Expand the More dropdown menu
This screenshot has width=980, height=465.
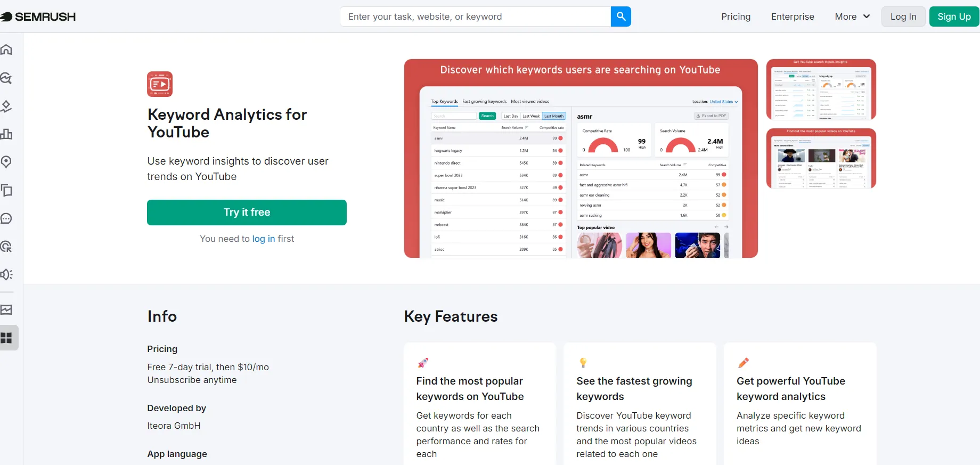click(852, 17)
